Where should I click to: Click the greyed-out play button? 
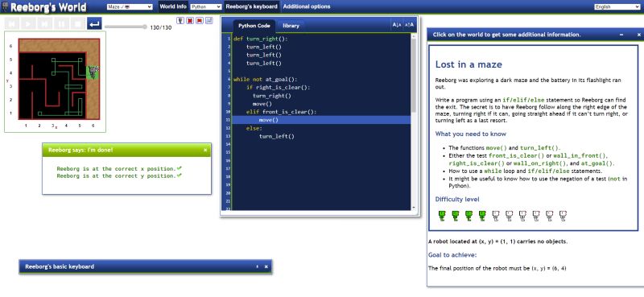tap(28, 23)
